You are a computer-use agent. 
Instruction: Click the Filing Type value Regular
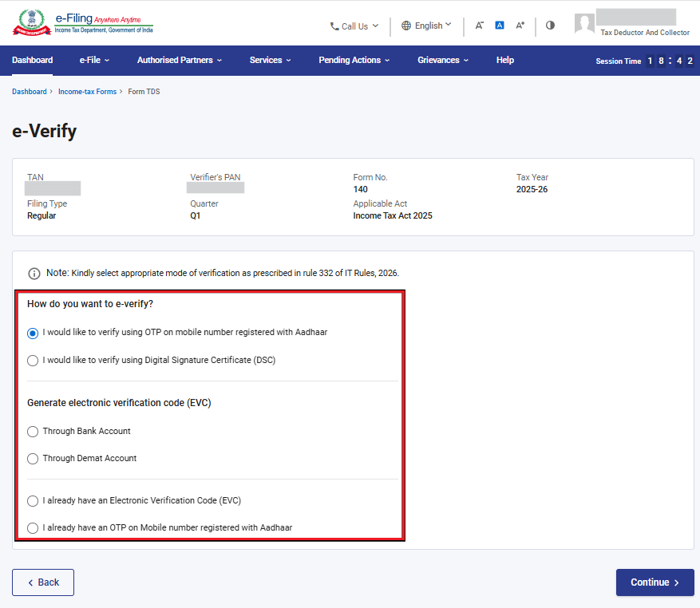42,215
